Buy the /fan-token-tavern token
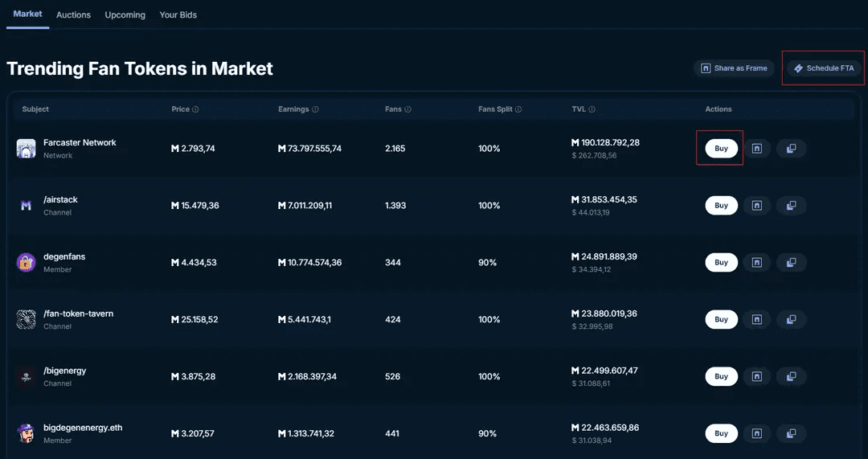 pyautogui.click(x=721, y=319)
